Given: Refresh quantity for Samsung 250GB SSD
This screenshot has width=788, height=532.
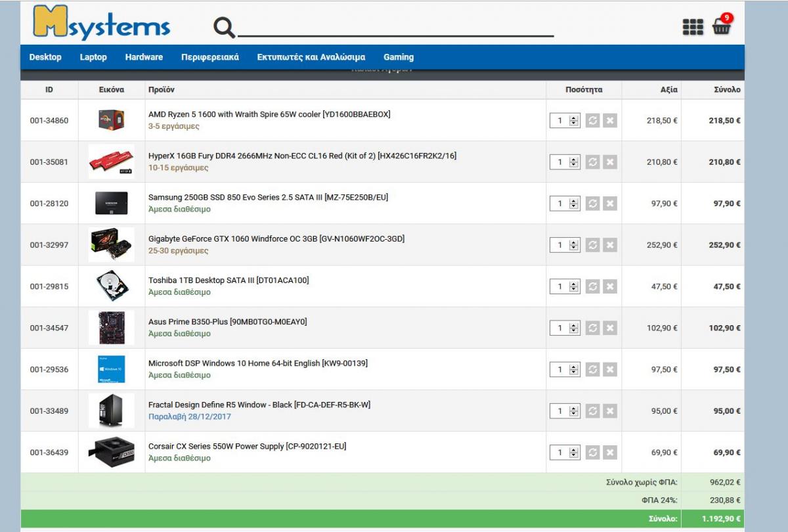Looking at the screenshot, I should click(x=592, y=204).
